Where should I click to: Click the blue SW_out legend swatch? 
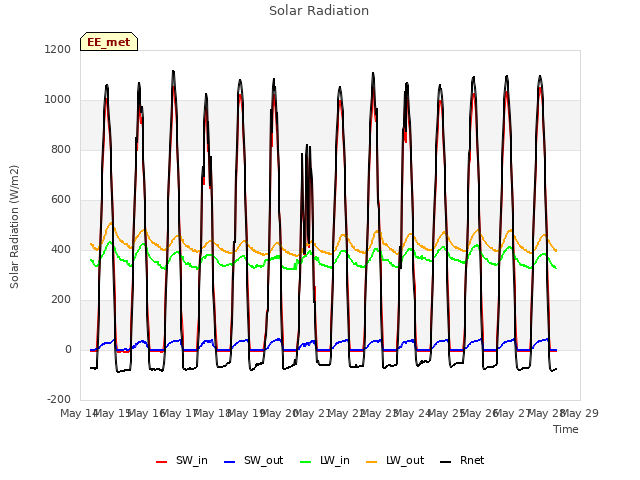[x=230, y=462]
